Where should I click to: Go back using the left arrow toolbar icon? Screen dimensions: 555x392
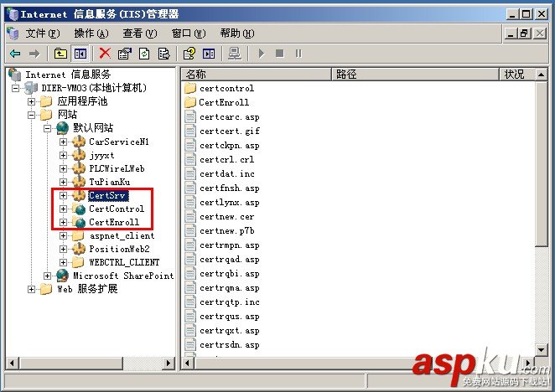[x=15, y=54]
